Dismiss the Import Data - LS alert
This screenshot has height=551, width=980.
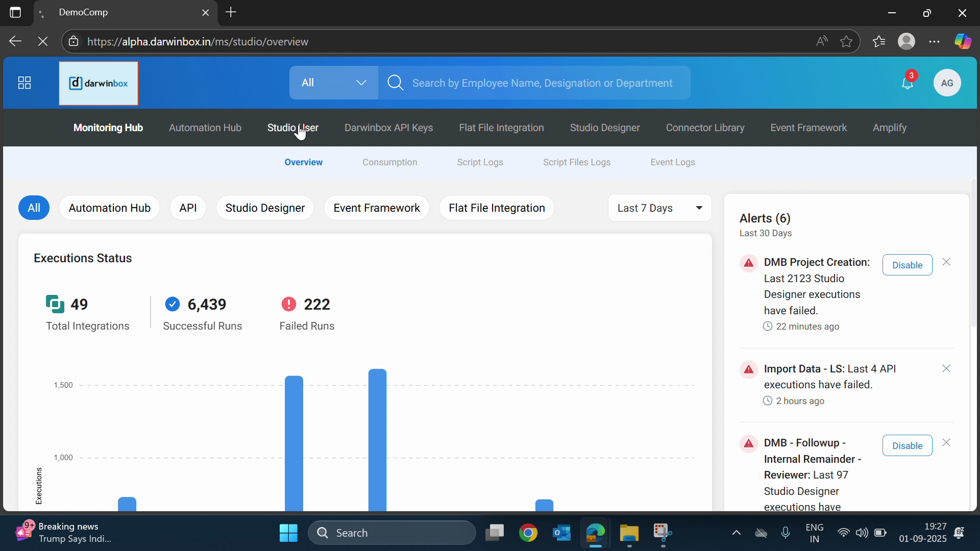[946, 368]
